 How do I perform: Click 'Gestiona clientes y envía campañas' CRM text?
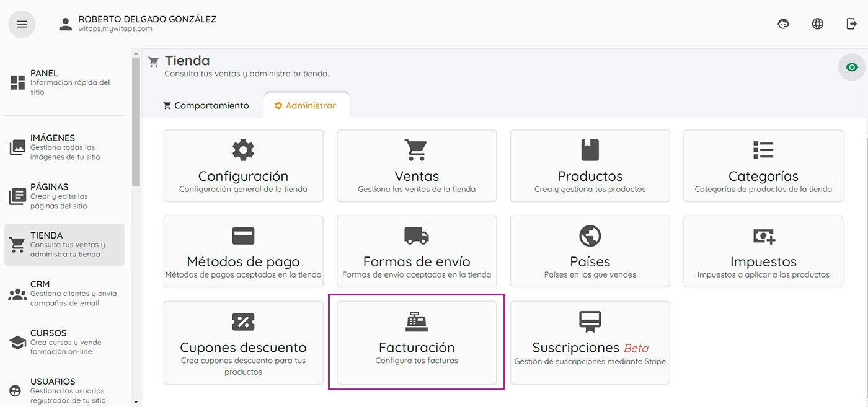[x=73, y=299]
